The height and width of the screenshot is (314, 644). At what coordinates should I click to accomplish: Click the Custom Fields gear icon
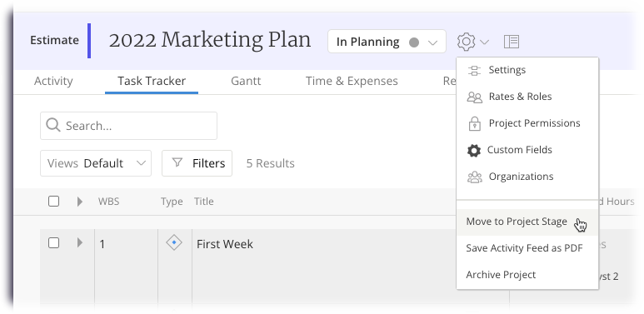tap(474, 150)
